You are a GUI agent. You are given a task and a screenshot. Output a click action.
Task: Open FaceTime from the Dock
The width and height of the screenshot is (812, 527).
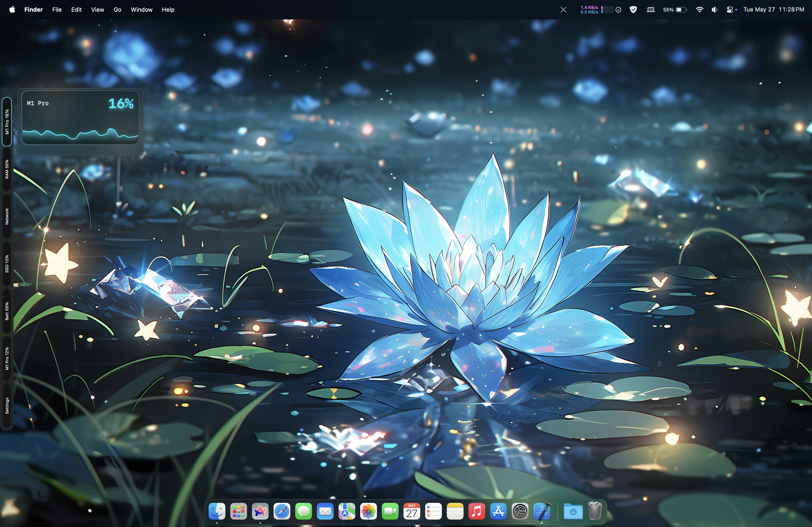click(x=390, y=511)
